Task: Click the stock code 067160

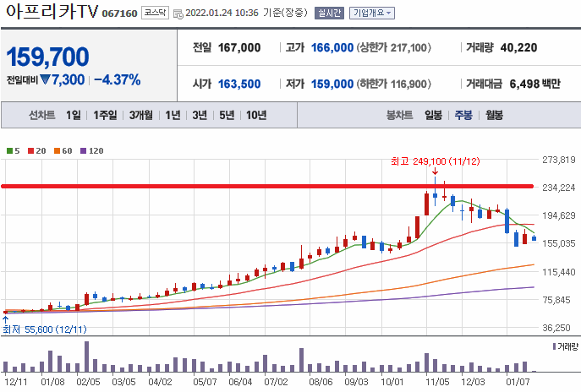Action: 120,14
